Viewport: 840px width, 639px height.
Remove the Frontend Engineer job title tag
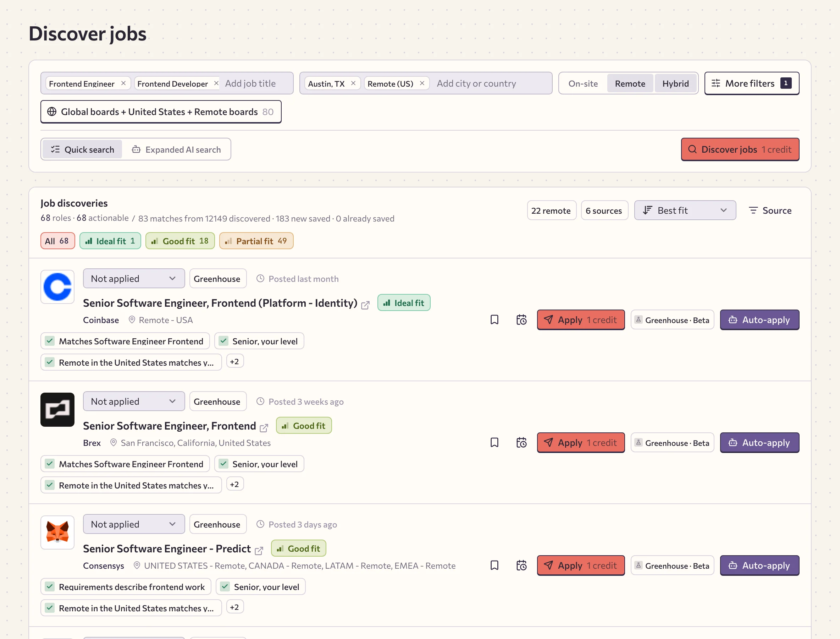123,83
